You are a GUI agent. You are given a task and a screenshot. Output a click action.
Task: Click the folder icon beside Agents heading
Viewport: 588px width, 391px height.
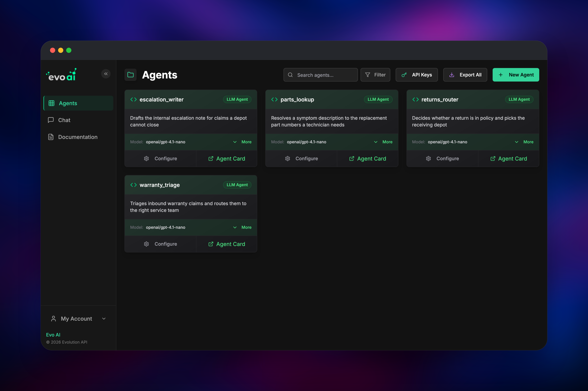coord(130,75)
